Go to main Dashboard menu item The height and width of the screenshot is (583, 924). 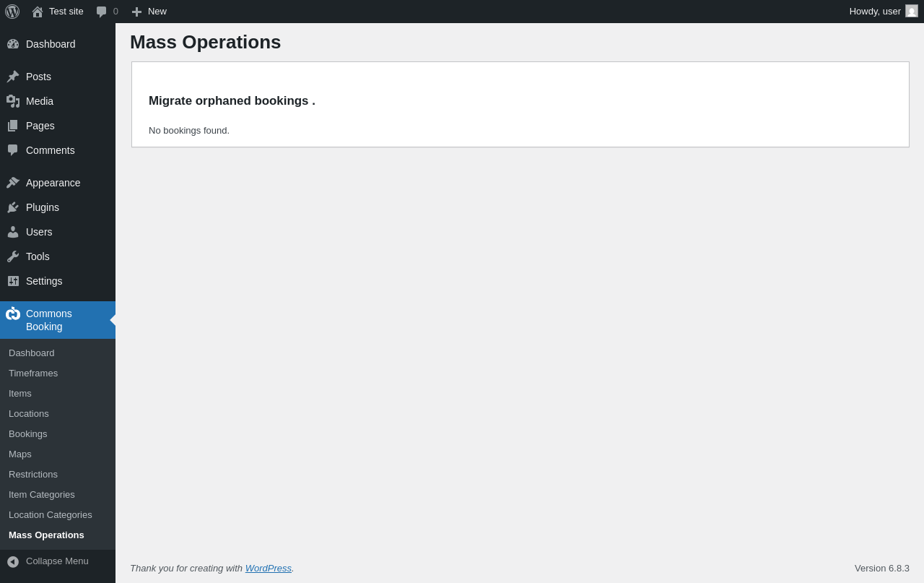pyautogui.click(x=51, y=44)
